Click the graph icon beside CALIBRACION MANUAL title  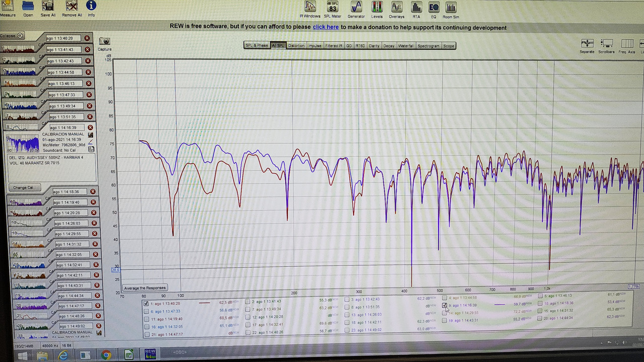click(x=91, y=135)
